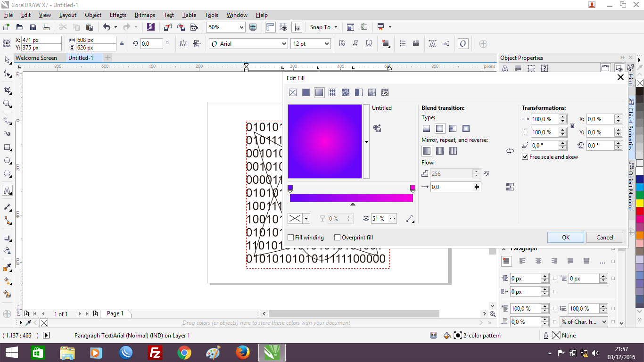Screen dimensions: 644x362
Task: Click the Print icon in standard toolbar
Action: [x=46, y=27]
